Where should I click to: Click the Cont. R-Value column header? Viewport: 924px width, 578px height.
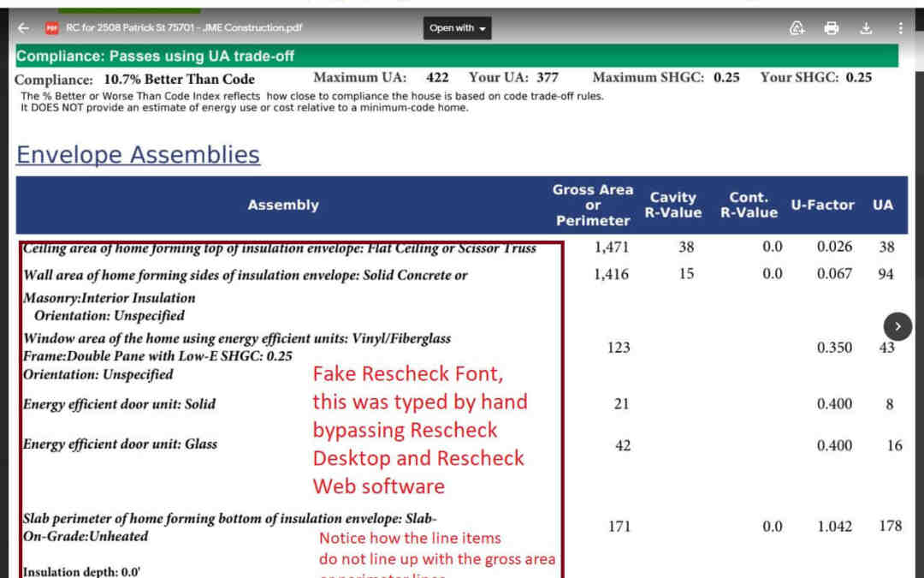coord(748,206)
